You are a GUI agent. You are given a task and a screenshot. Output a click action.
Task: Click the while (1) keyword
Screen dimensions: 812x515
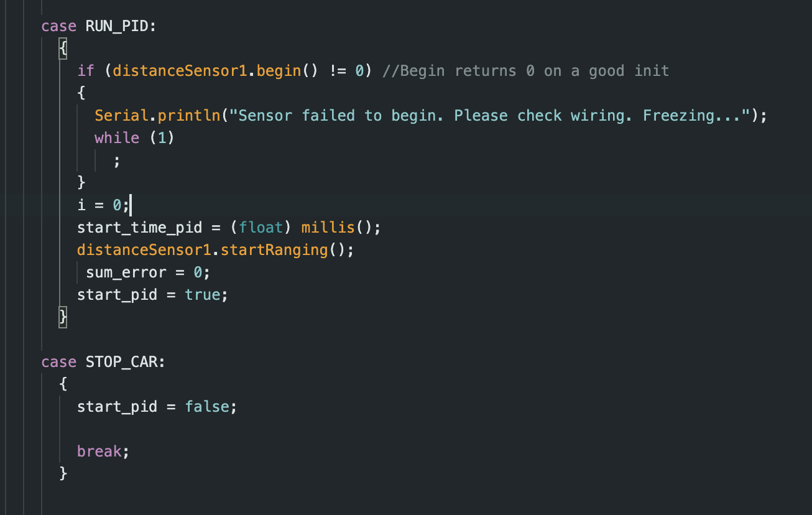point(117,137)
